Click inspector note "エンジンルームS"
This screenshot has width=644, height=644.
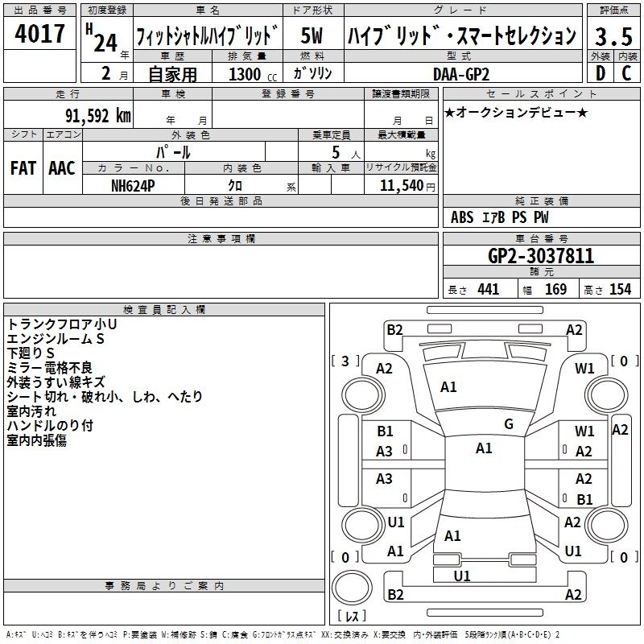coord(56,339)
